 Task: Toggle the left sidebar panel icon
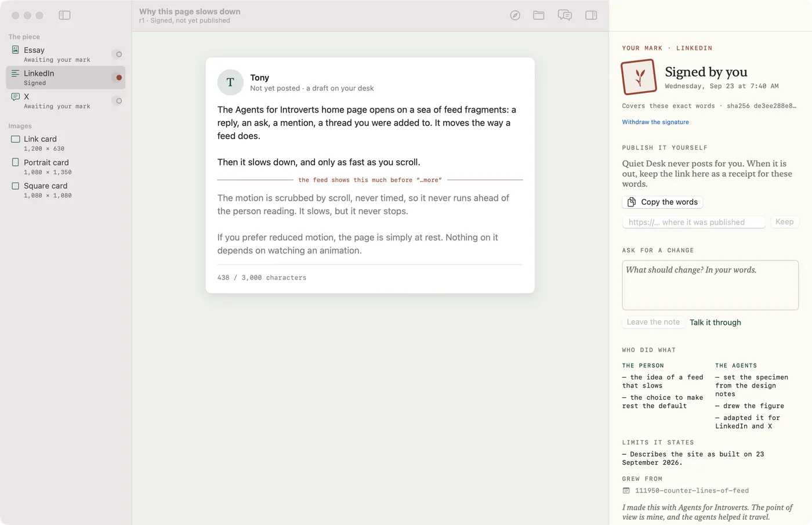pos(64,15)
